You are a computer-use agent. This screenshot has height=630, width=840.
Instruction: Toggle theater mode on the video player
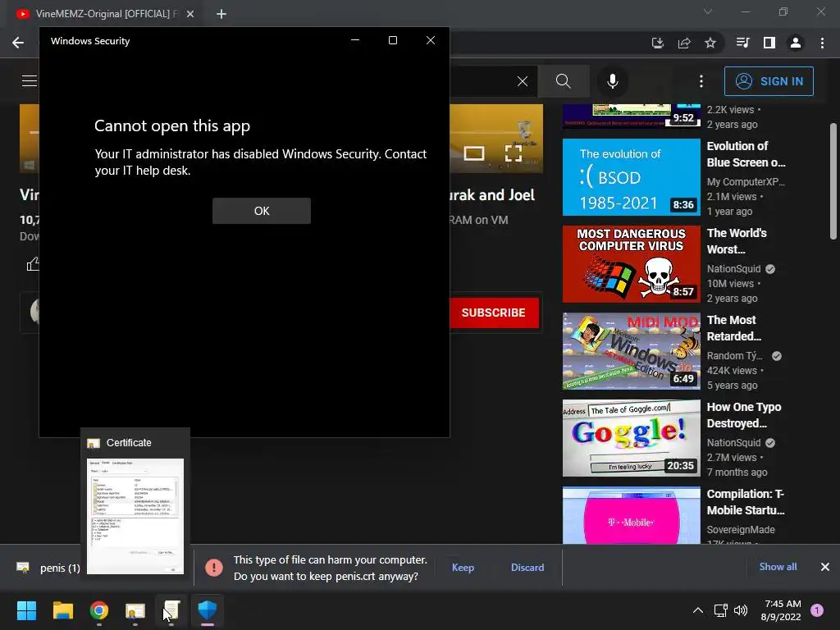tap(474, 153)
